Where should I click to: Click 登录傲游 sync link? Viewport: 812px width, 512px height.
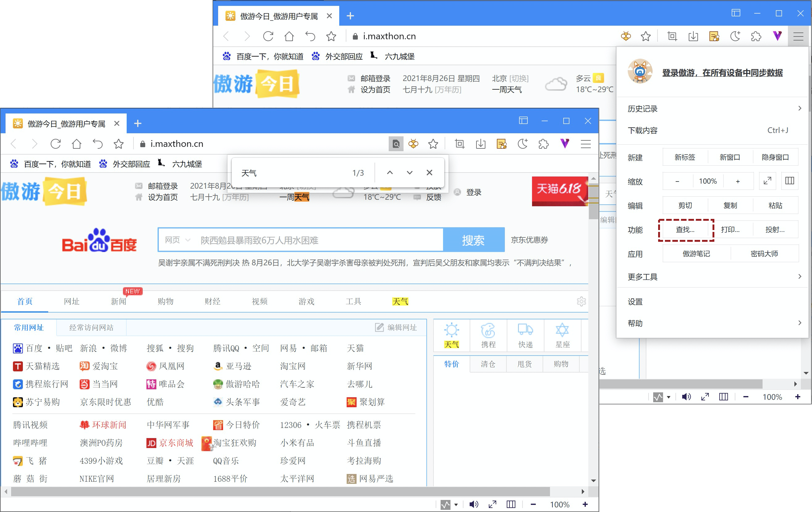click(722, 73)
